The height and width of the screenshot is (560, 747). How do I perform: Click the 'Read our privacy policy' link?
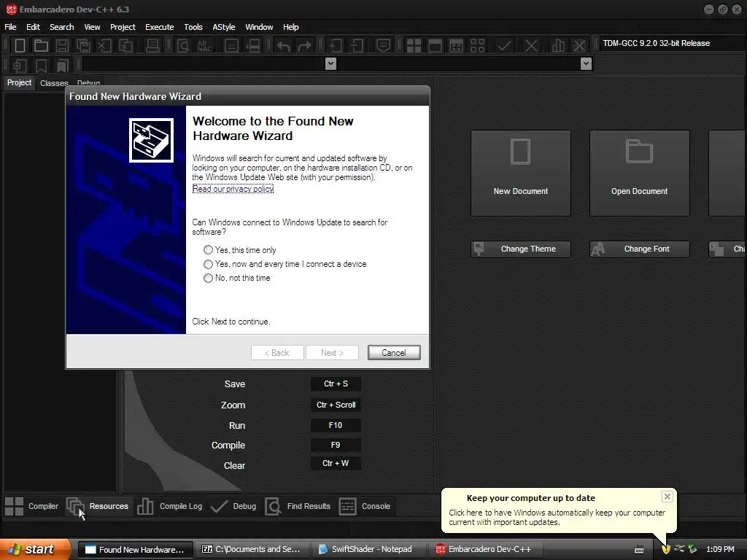233,189
